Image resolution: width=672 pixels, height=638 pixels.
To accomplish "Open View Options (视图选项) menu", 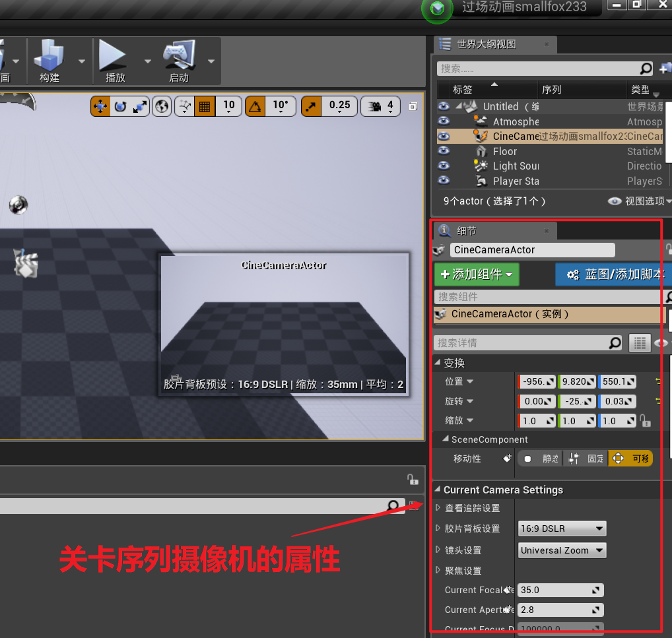I will click(x=640, y=201).
